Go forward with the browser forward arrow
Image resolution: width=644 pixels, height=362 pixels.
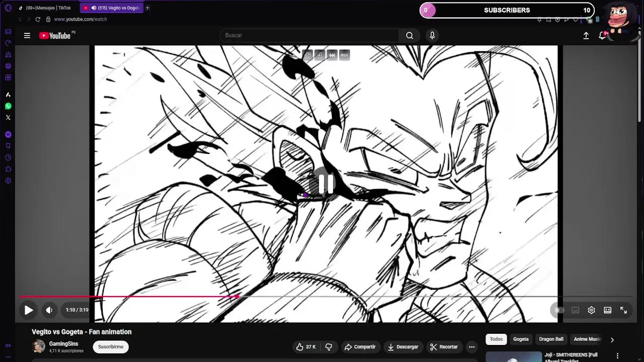(x=29, y=19)
